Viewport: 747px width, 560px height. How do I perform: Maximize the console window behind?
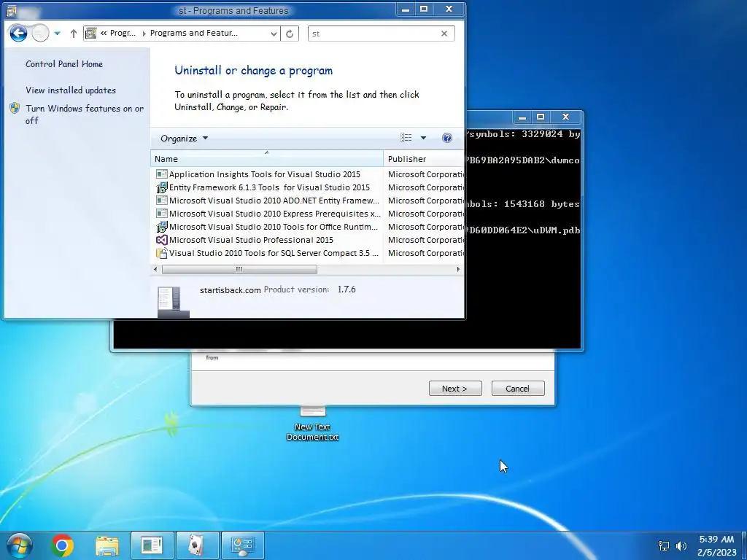[x=541, y=117]
